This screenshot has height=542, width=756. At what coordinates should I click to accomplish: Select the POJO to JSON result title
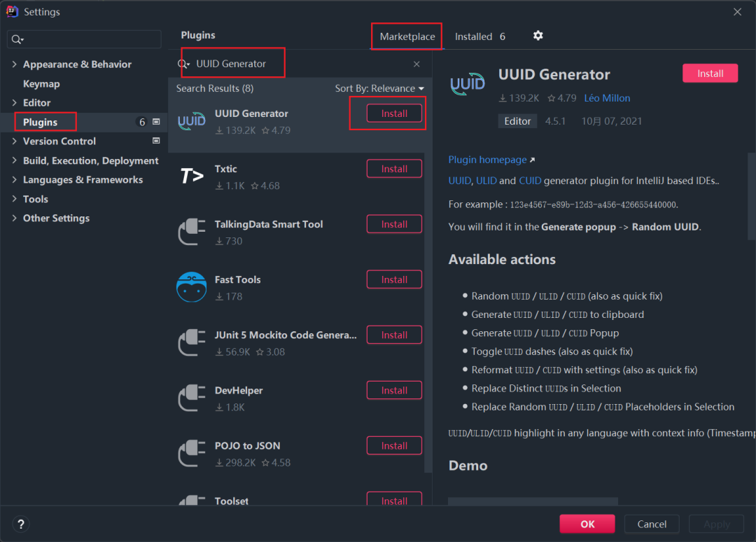(247, 446)
